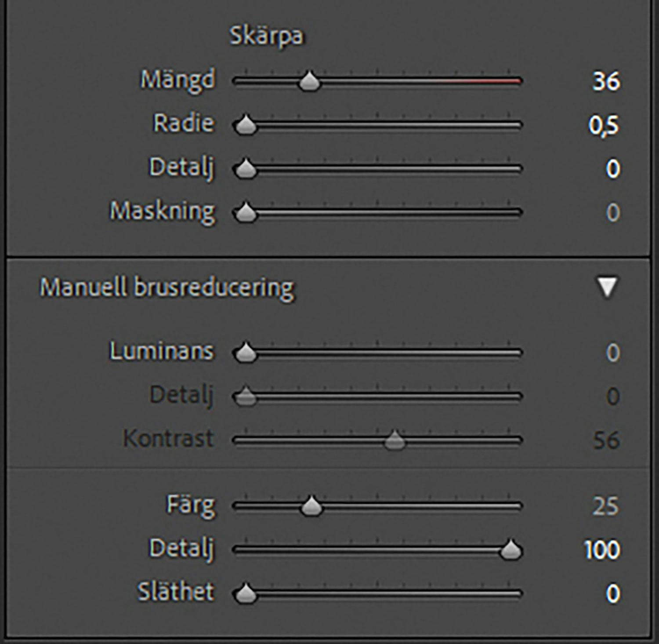Select the Mängd value field showing 36

tap(606, 82)
